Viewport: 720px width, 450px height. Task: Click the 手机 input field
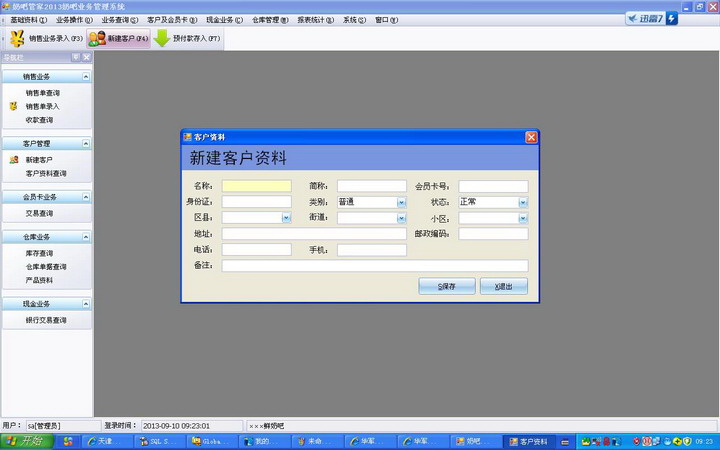coord(372,250)
